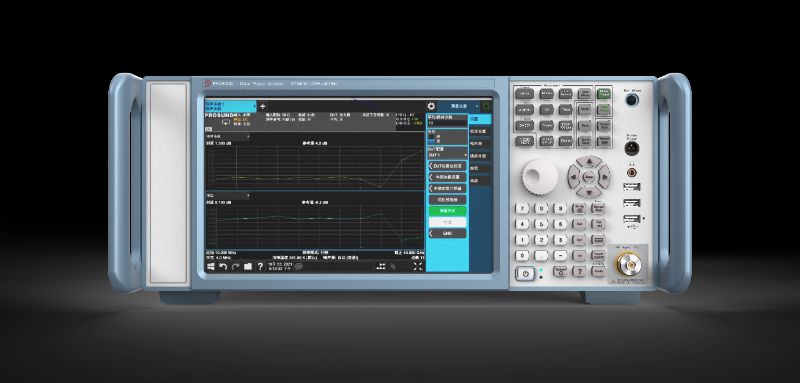Image resolution: width=800 pixels, height=383 pixels.
Task: Expand the DUT 1 dropdown
Action: (x=447, y=155)
